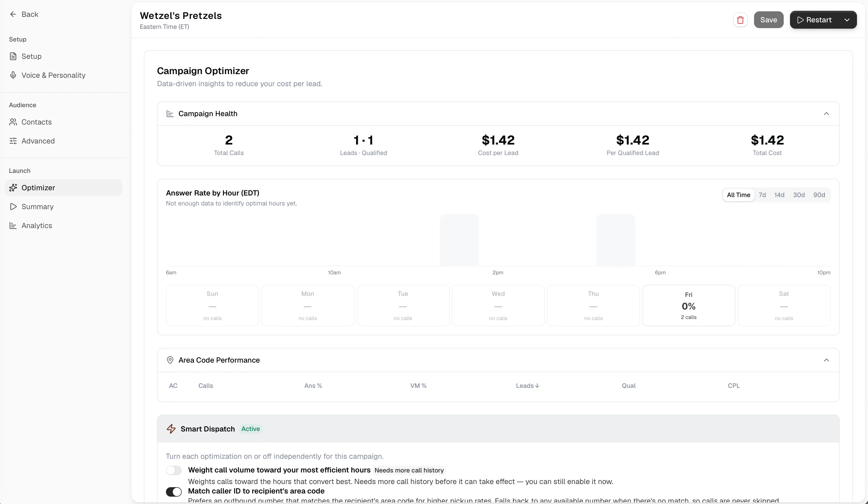Click the Summary play icon

click(13, 207)
